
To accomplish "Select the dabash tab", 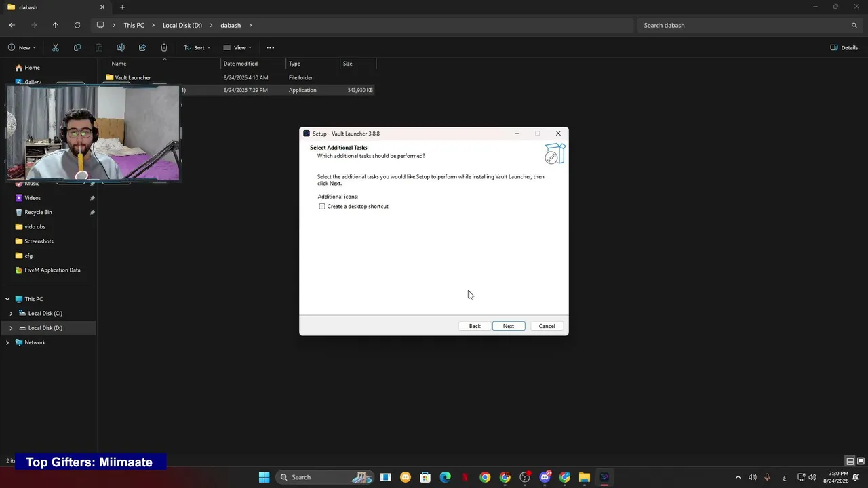I will [56, 7].
